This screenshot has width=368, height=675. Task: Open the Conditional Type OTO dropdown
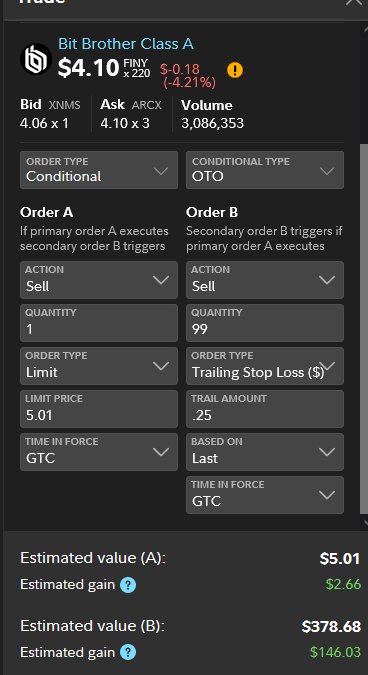click(x=265, y=170)
